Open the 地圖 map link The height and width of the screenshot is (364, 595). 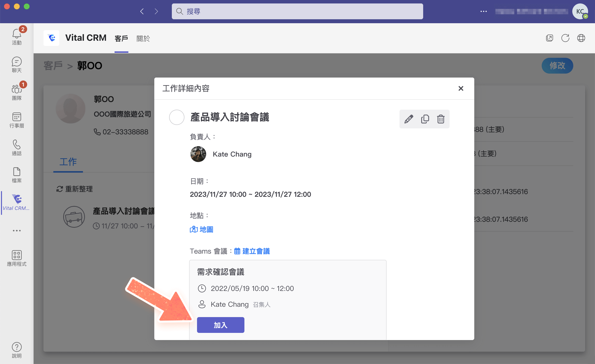click(x=201, y=229)
